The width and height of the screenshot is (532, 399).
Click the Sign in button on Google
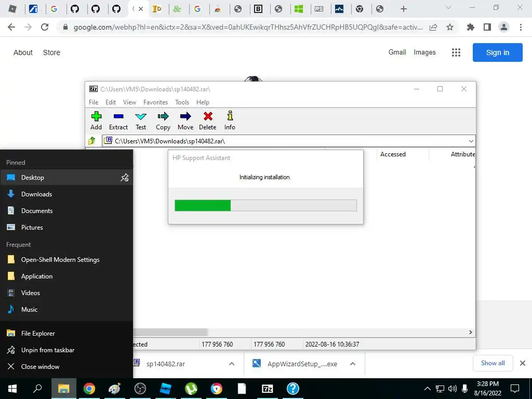tap(497, 52)
